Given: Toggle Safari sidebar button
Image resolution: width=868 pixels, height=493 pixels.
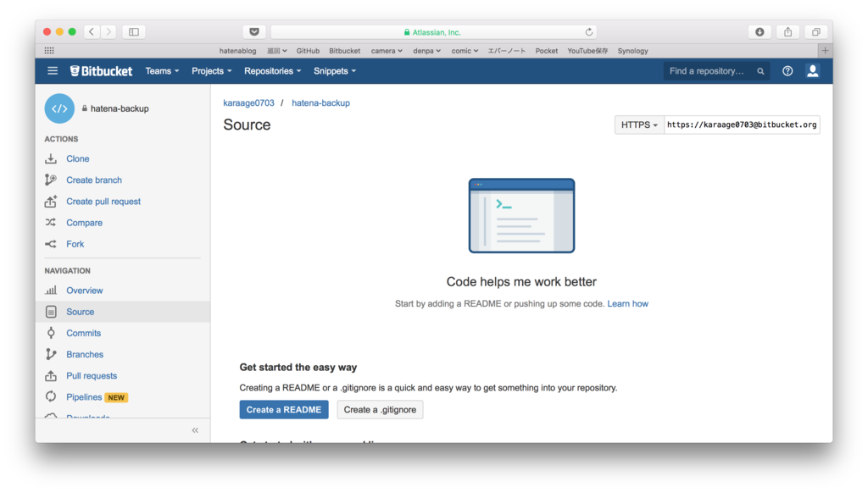Looking at the screenshot, I should [x=134, y=32].
